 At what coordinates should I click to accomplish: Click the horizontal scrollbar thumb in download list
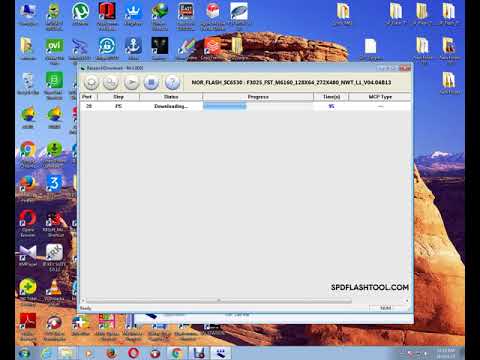pos(219,301)
